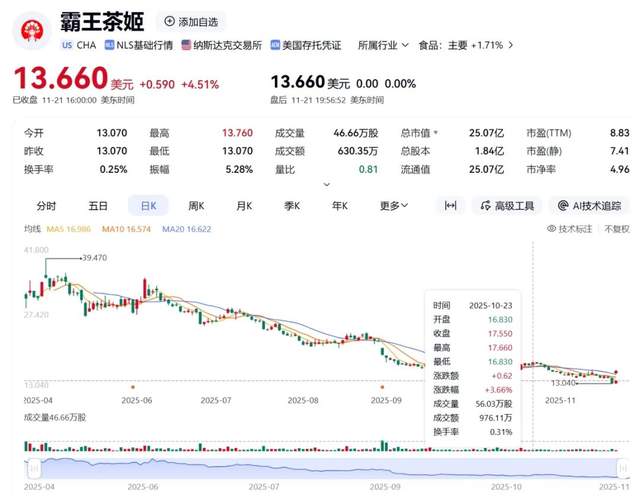The image size is (640, 500).
Task: Click event dot below 2025-06
Action: (x=133, y=387)
